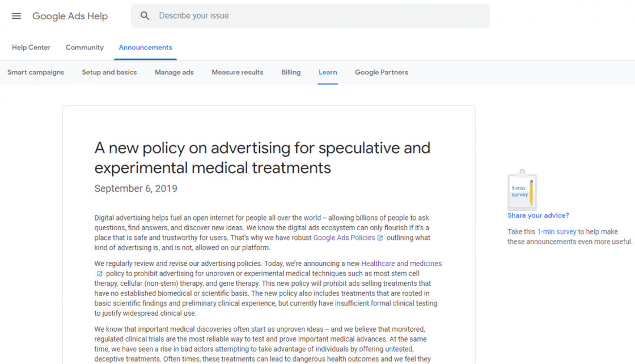Open the Healthcare and medicines policy link
635x364 pixels.
401,263
